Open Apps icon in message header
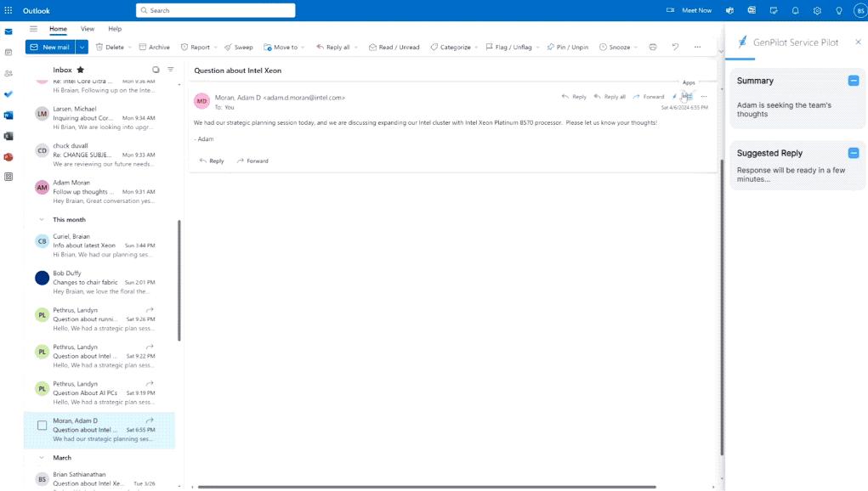868x491 pixels. pos(687,96)
